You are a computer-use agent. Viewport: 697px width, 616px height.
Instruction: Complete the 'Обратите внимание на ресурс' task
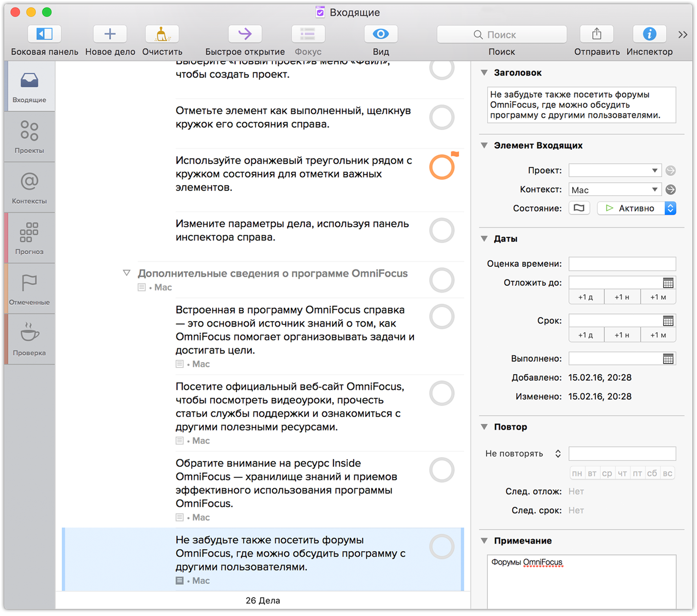pyautogui.click(x=441, y=470)
